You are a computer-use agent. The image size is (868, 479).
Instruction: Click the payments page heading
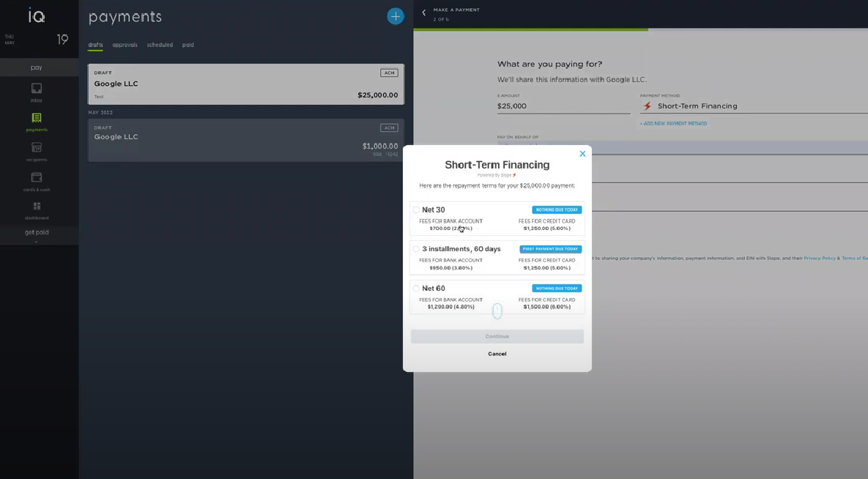click(125, 17)
